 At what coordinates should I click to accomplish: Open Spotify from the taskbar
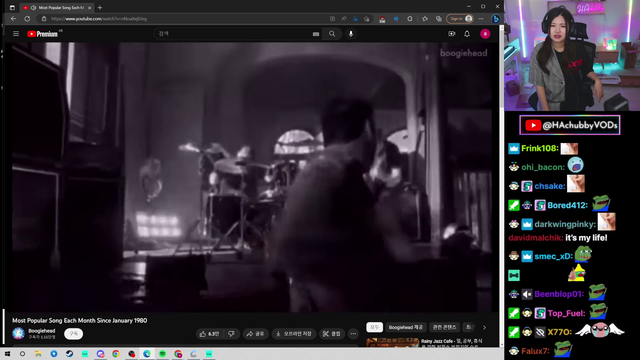[162, 354]
